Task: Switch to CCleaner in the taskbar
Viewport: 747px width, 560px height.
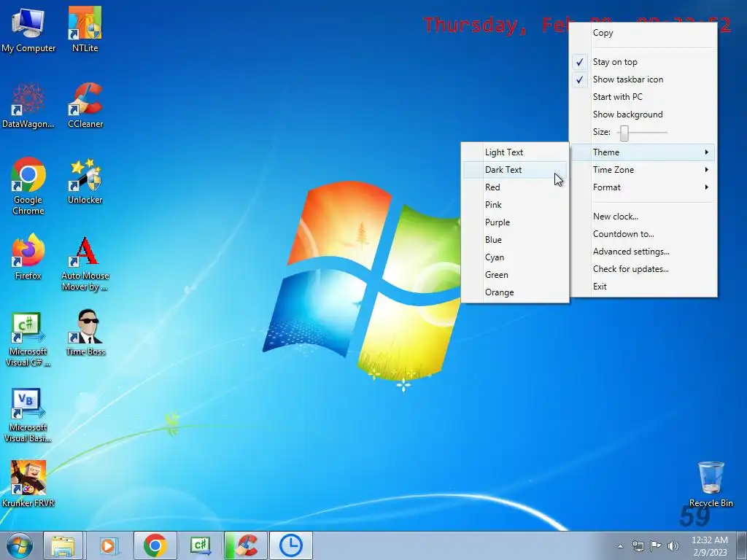Action: pyautogui.click(x=246, y=545)
